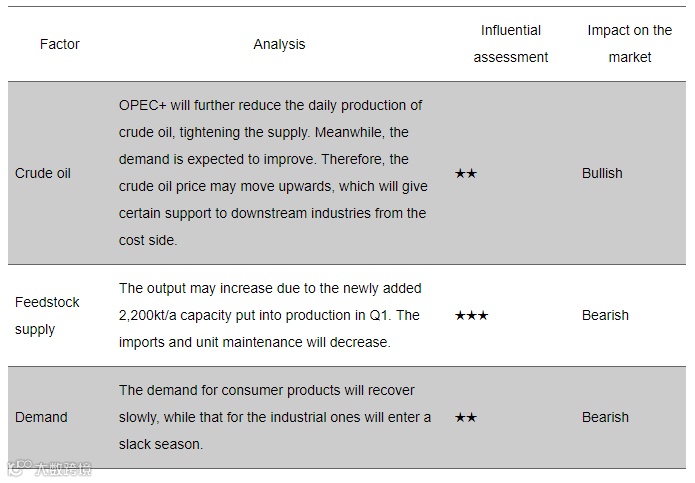
Task: Click the watermark logo icon at bottom-left
Action: point(20,468)
